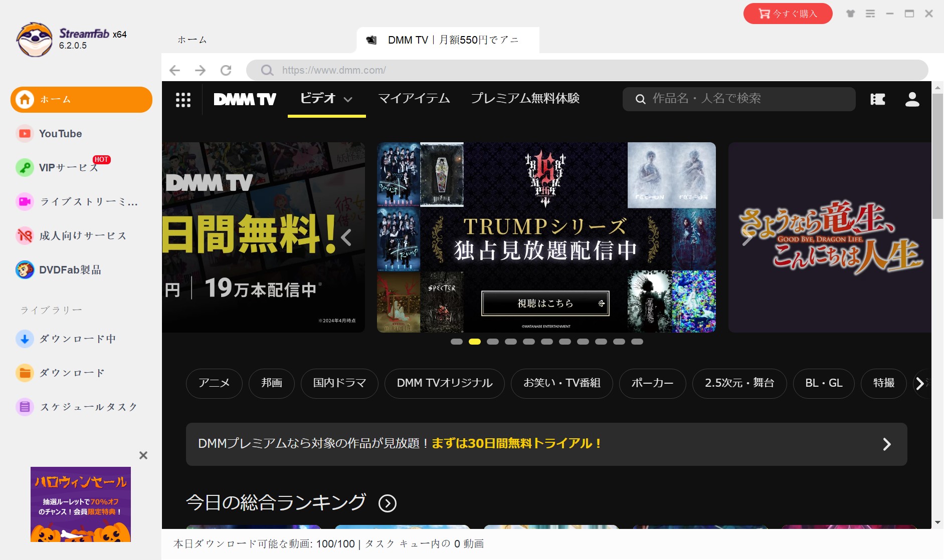This screenshot has width=944, height=560.
Task: Click the 作品名・人名で検索 search field
Action: click(739, 99)
